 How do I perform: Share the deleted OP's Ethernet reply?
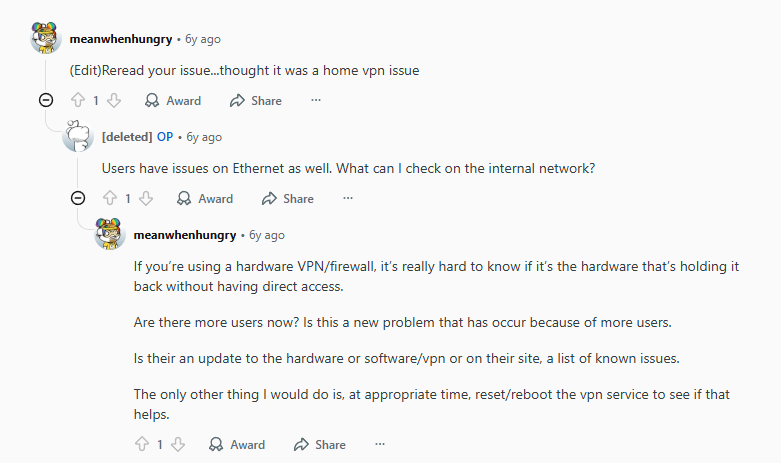[288, 199]
